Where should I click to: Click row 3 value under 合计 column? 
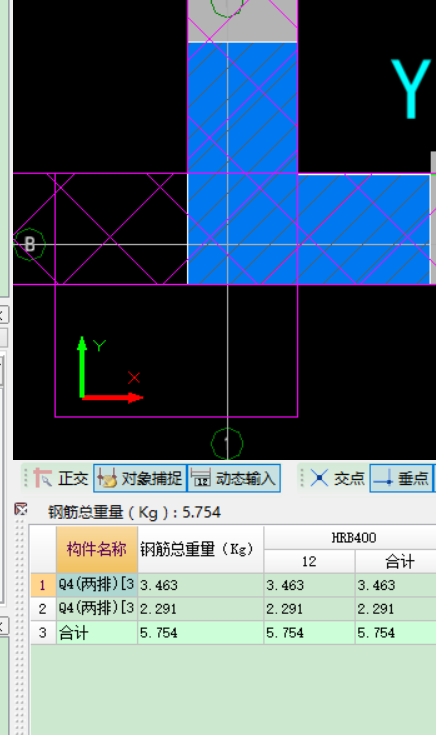point(396,633)
